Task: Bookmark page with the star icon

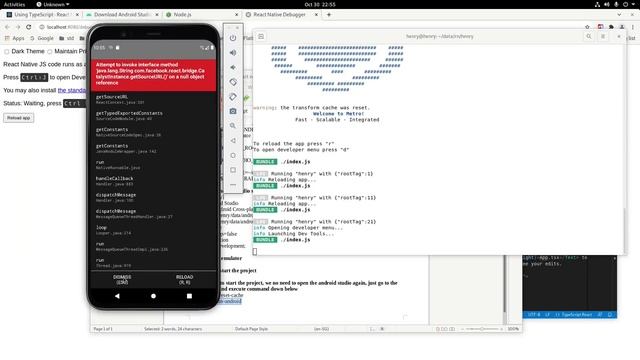Action: tap(587, 27)
